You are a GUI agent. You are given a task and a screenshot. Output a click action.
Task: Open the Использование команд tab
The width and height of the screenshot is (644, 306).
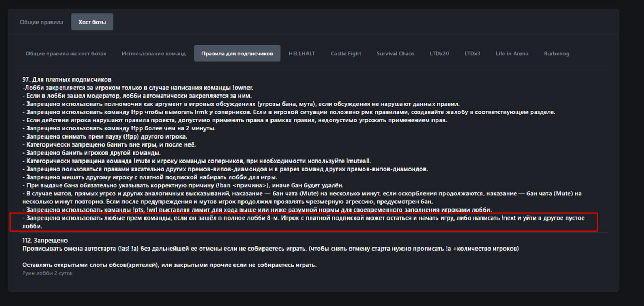153,54
